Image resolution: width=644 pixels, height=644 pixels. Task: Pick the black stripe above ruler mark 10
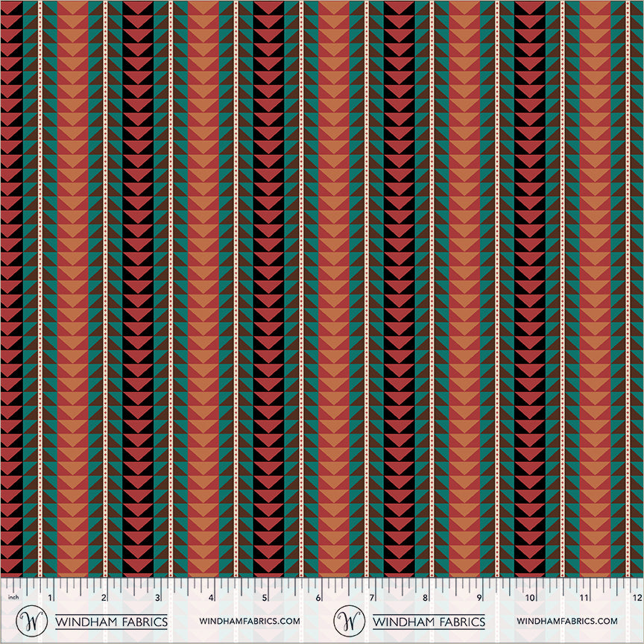[529, 298]
